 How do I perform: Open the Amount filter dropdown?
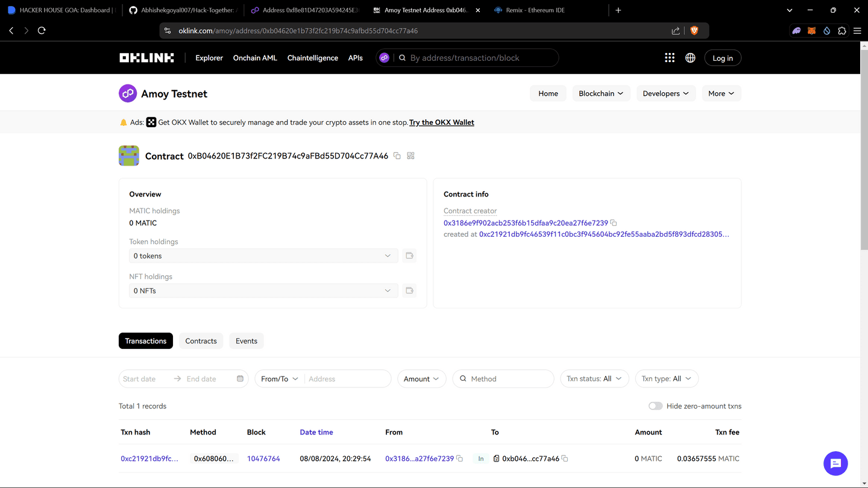(422, 379)
